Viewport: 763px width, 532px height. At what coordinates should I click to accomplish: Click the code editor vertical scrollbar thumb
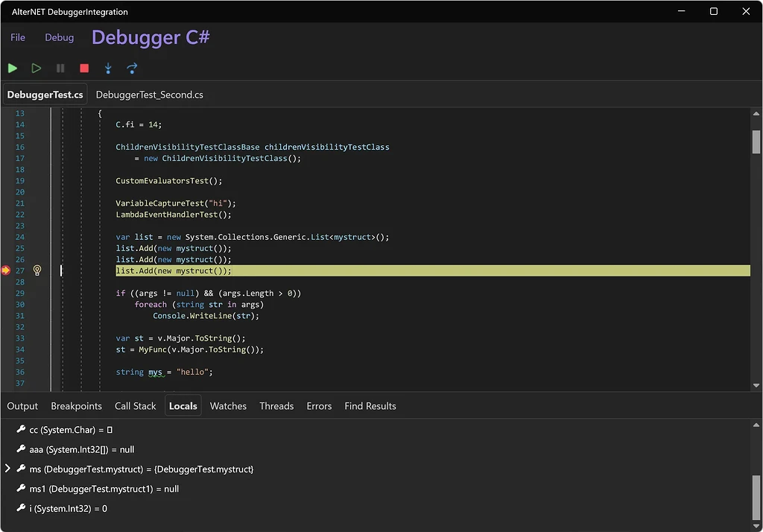756,142
